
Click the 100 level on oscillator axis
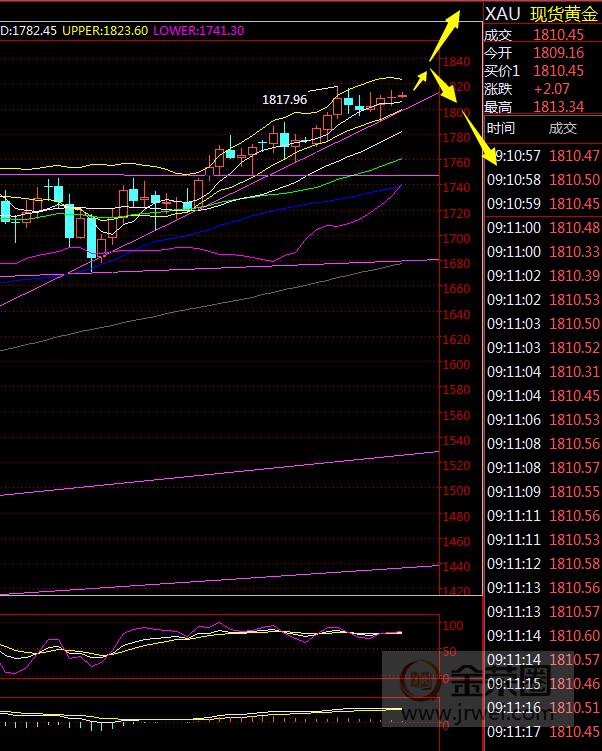pyautogui.click(x=452, y=625)
